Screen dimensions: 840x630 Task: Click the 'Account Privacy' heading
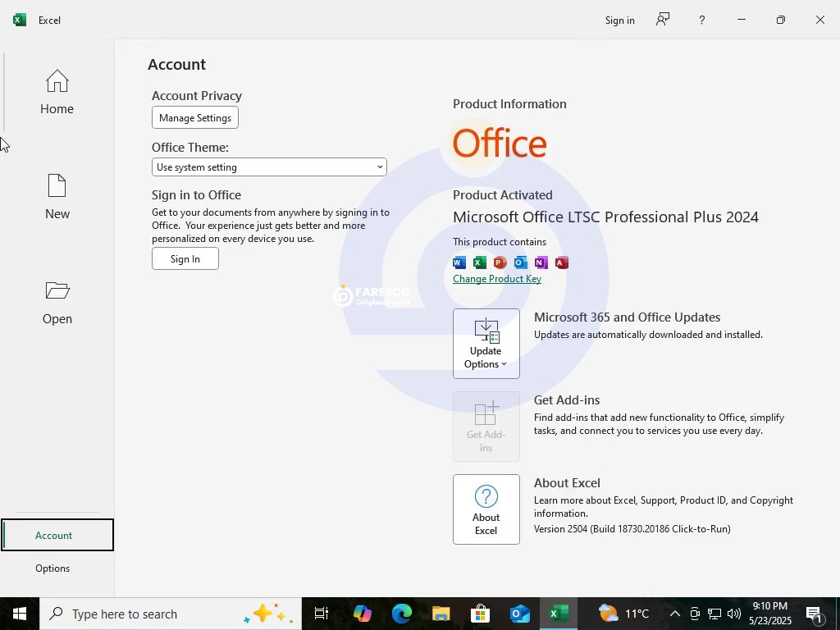tap(197, 95)
